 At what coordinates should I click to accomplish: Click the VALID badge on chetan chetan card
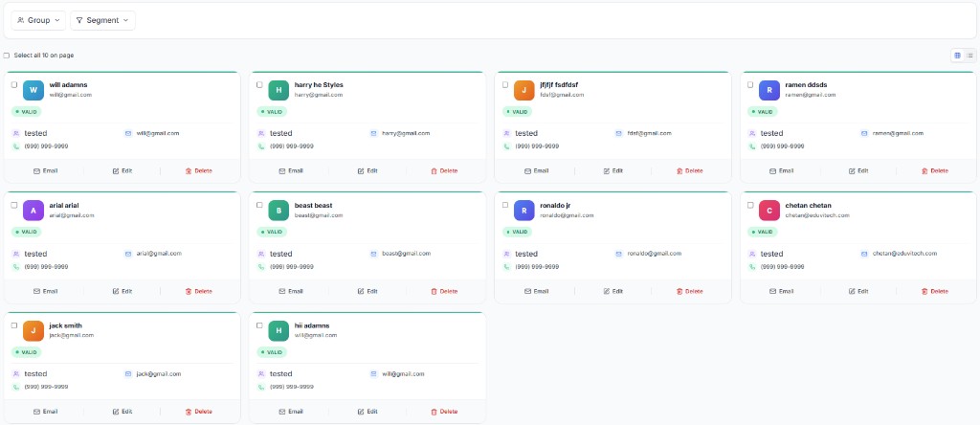click(763, 232)
